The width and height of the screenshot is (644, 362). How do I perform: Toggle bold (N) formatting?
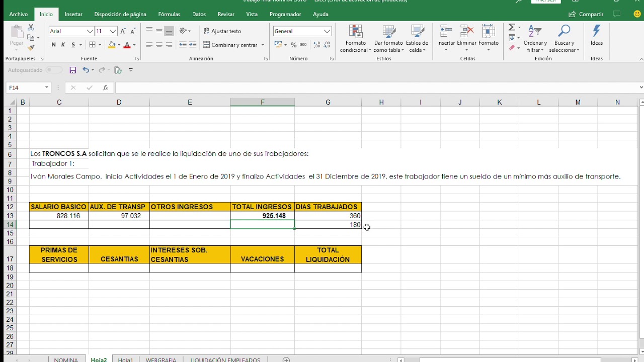[x=53, y=45]
